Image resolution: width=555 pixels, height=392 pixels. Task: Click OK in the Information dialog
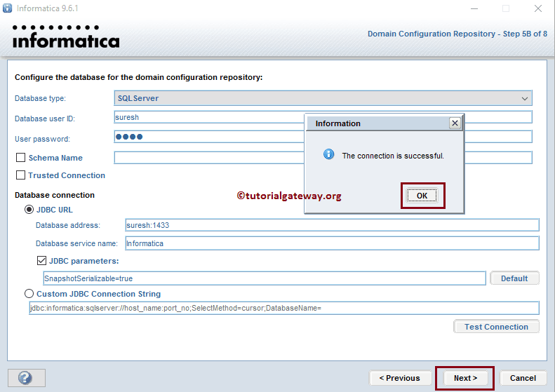tap(422, 196)
